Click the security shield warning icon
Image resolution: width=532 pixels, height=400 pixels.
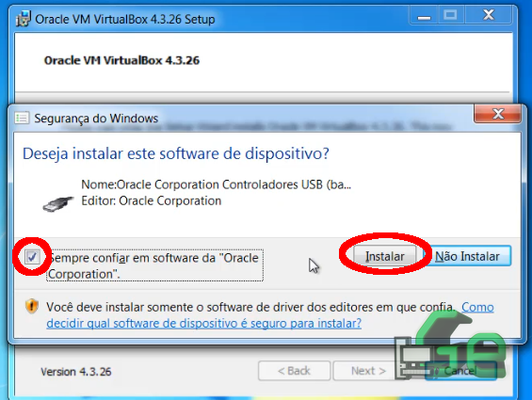[x=32, y=307]
